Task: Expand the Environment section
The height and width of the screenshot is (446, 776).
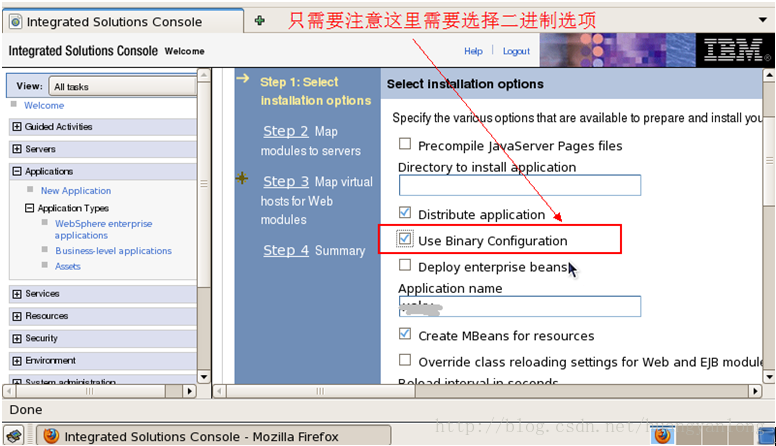Action: pos(17,361)
